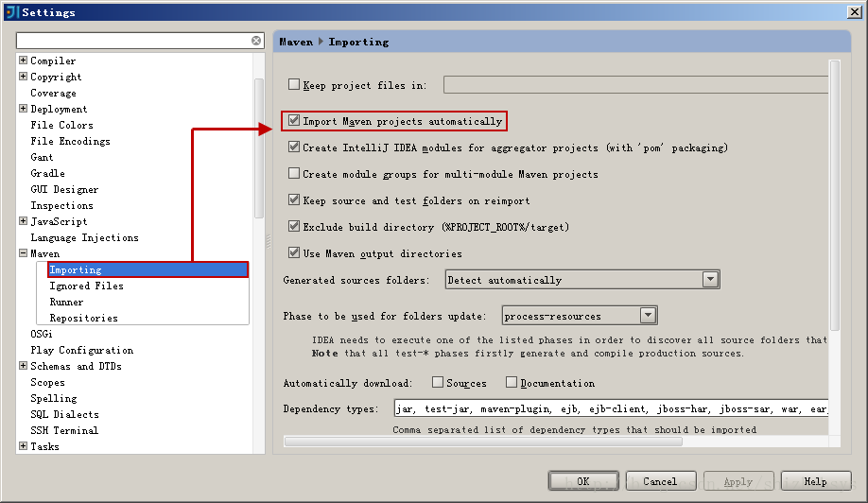Viewport: 868px width, 503px height.
Task: Click the right panel vertical scrollbar
Action: click(x=834, y=195)
